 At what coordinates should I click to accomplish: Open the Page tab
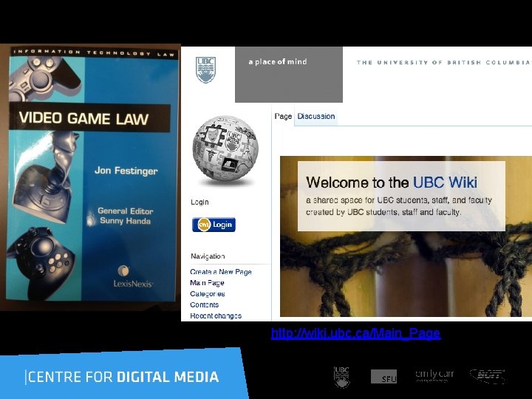coord(283,117)
